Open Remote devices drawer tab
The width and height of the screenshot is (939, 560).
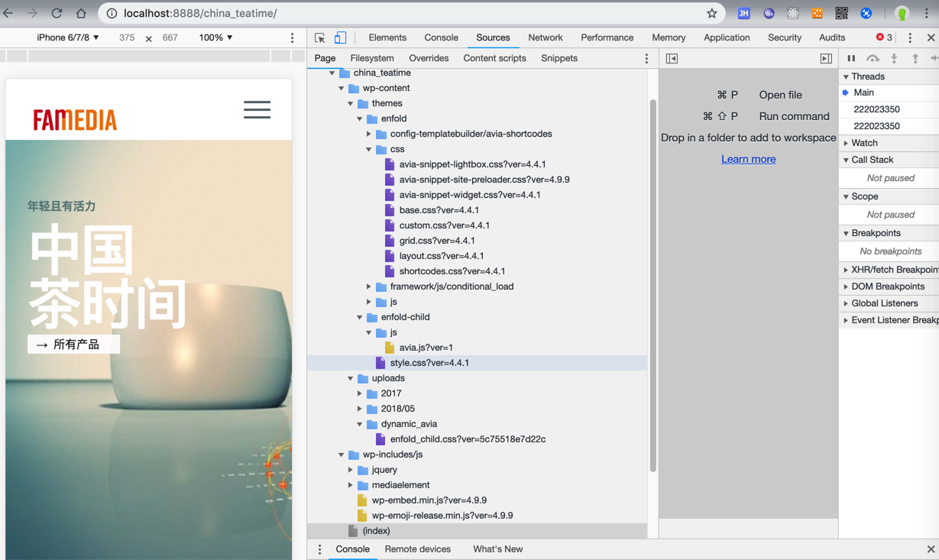[417, 549]
